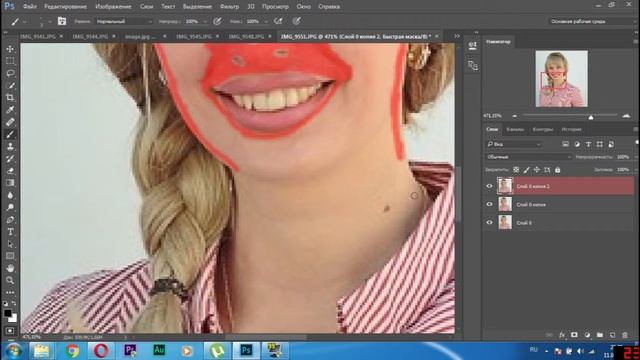Click the Navigator preview thumbnail
This screenshot has width=640, height=360.
562,79
